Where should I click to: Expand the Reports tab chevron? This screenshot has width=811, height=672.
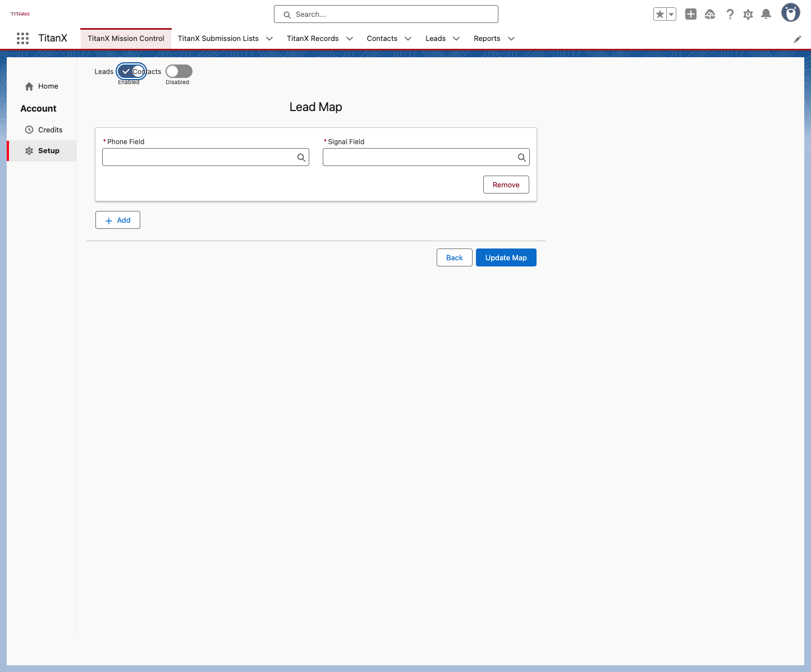[x=511, y=39]
